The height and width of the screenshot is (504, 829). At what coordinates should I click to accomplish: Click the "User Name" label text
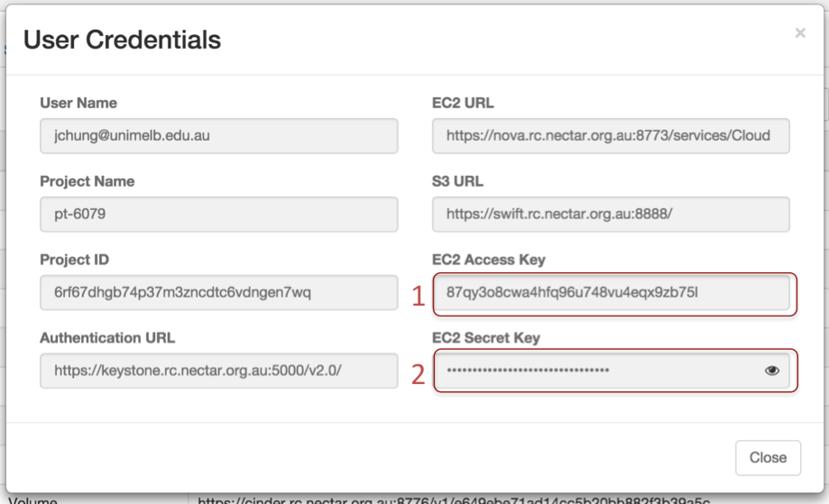[78, 103]
